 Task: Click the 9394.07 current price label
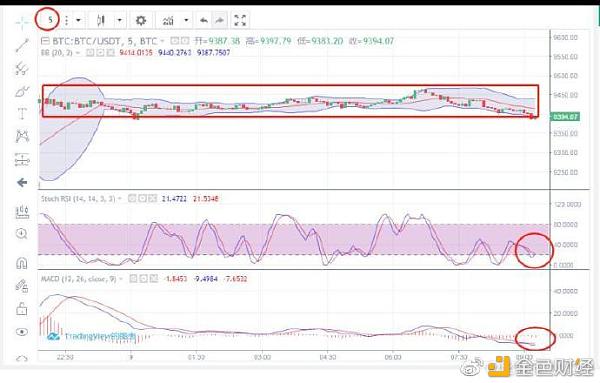[x=565, y=116]
